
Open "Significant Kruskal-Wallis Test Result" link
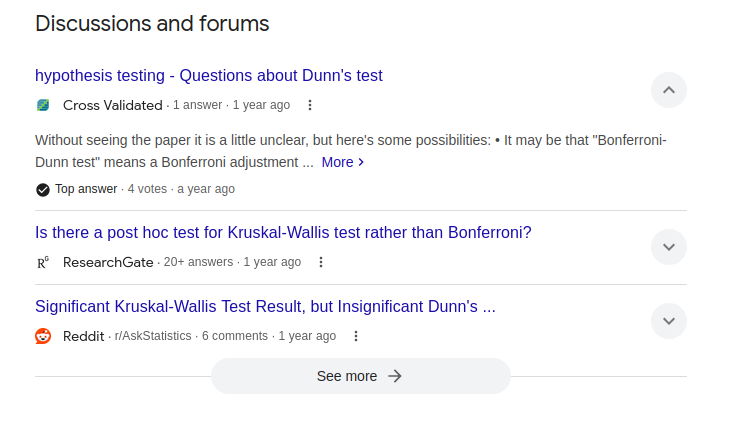[265, 307]
